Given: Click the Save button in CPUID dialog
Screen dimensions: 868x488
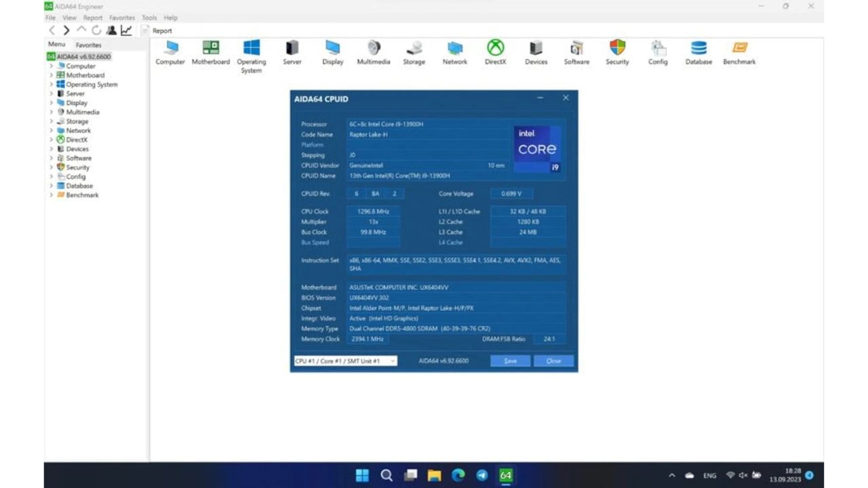Looking at the screenshot, I should pos(509,361).
